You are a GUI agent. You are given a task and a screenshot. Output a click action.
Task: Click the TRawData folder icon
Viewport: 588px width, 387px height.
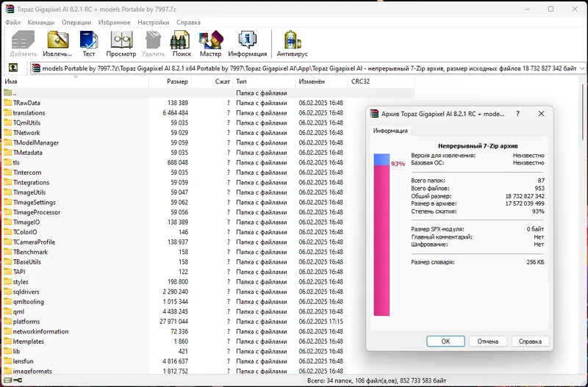tap(7, 103)
